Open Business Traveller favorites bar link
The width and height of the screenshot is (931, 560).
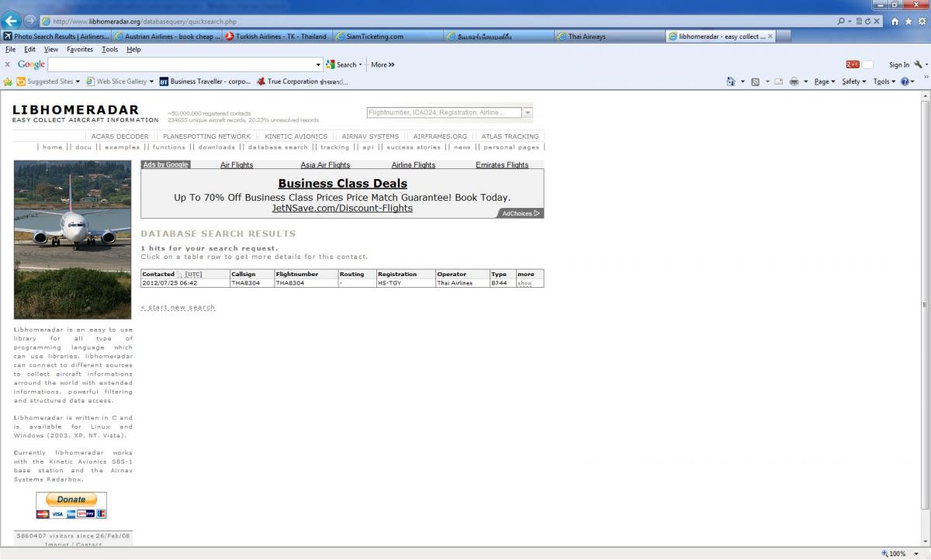click(205, 81)
